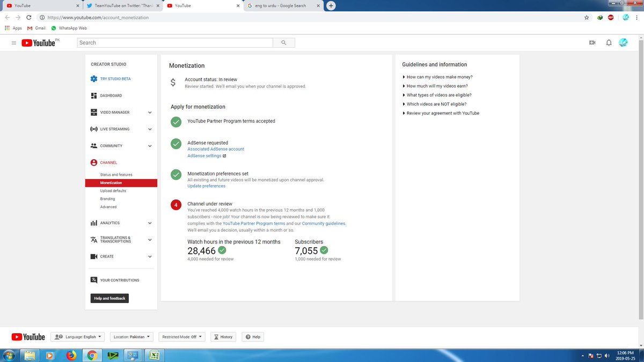The image size is (644, 362).
Task: Reload the page with refresh icon
Action: [28, 17]
